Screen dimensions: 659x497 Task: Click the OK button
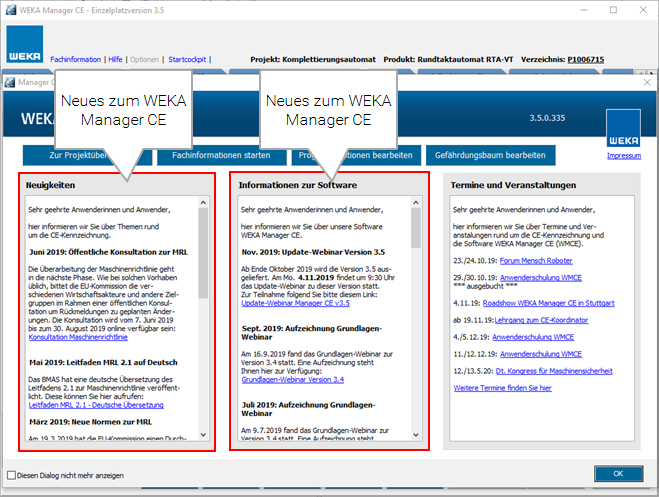pos(617,474)
